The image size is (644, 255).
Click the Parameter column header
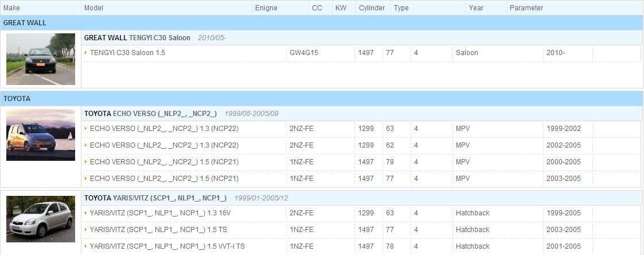point(526,8)
